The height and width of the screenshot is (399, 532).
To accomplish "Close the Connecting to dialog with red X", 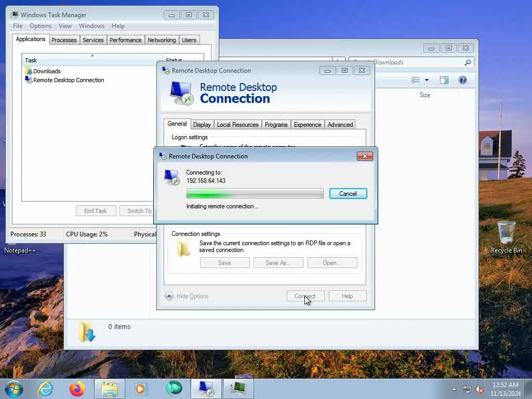I will [365, 156].
